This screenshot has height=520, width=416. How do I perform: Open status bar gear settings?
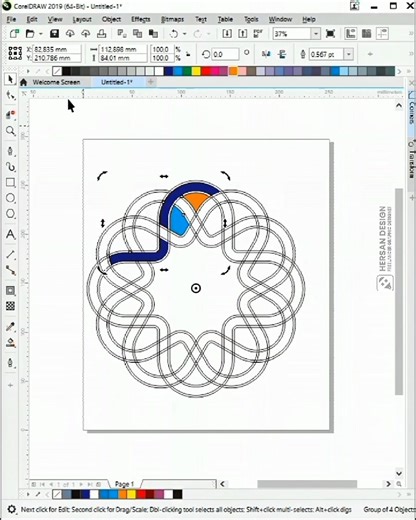tap(11, 509)
